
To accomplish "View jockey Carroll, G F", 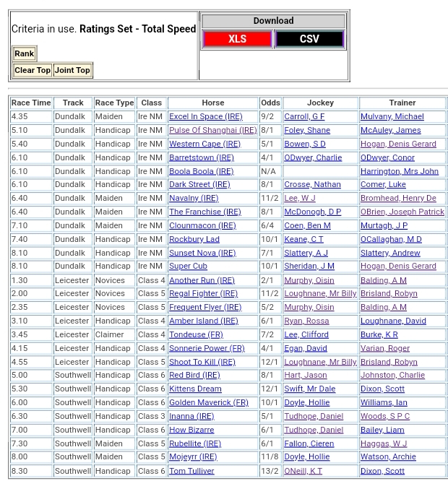I will tap(304, 116).
